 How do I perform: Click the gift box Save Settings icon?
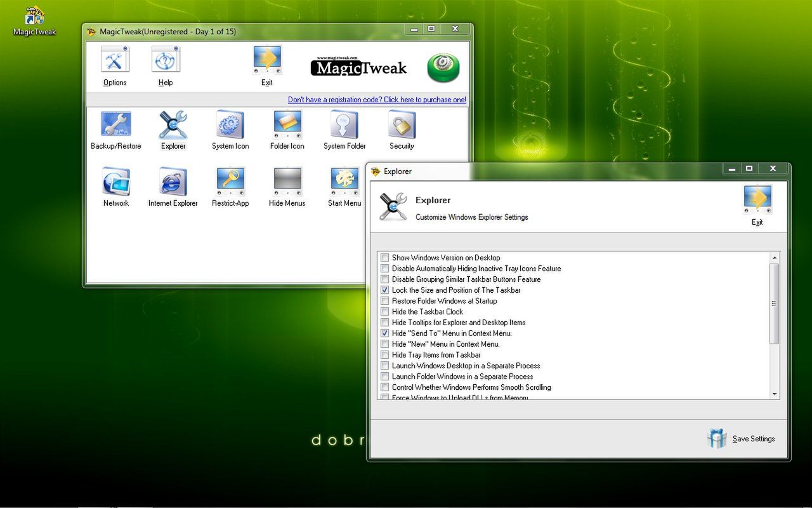tap(717, 438)
